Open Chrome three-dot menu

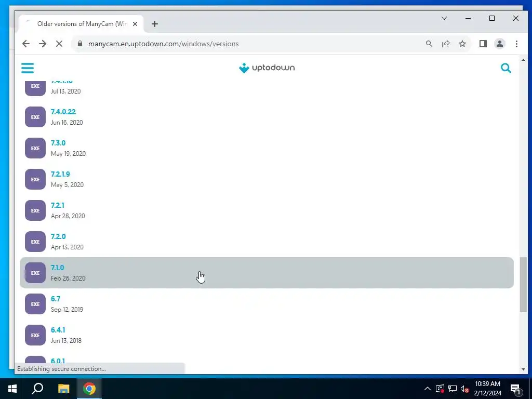click(516, 44)
